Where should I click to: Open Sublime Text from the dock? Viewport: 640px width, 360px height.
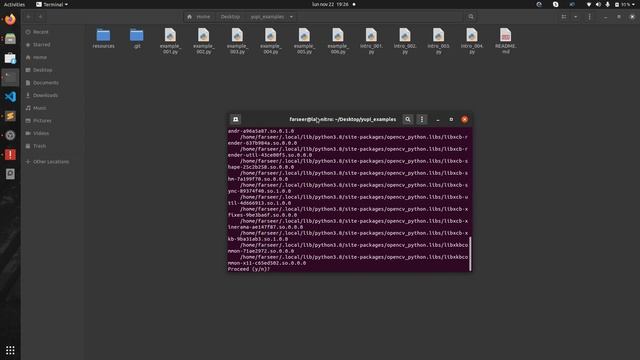[x=10, y=116]
